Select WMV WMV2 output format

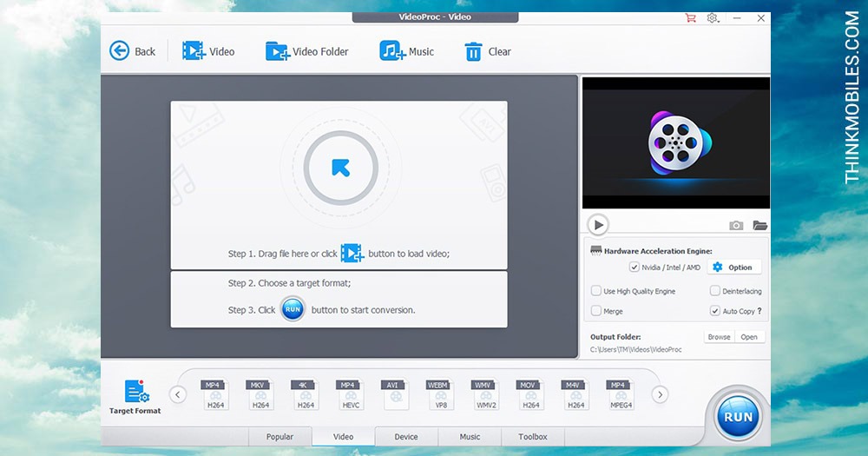point(485,394)
